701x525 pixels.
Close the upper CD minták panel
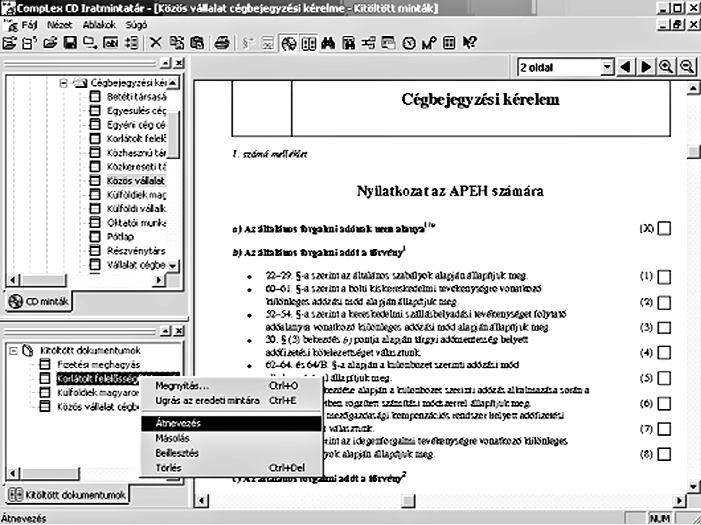[179, 63]
